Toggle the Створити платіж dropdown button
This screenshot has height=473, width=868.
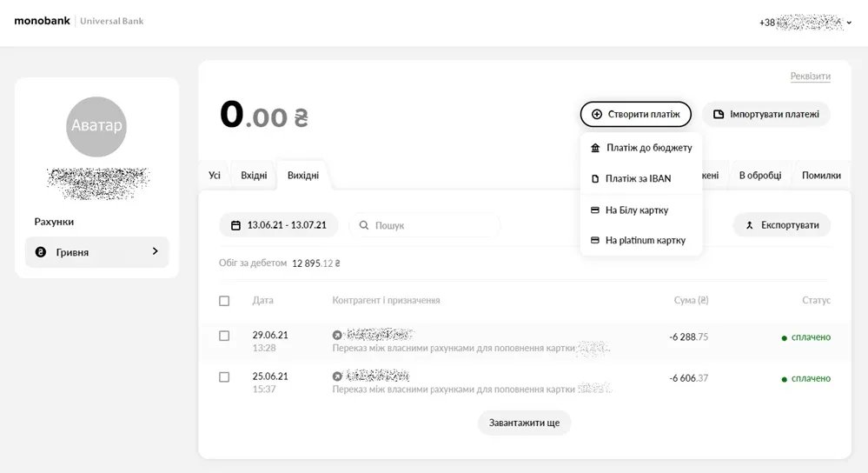point(635,114)
